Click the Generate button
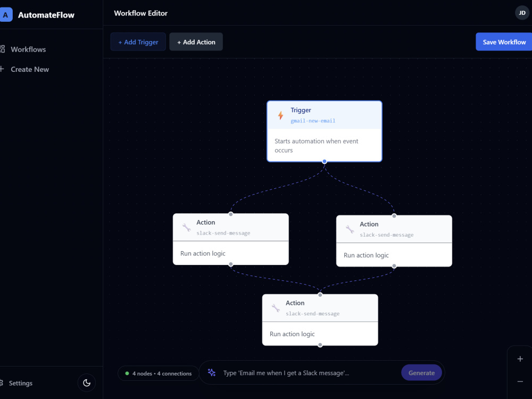This screenshot has height=399, width=532. 421,372
